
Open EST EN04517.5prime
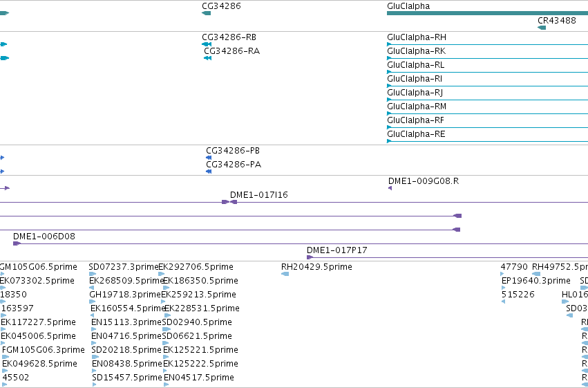point(199,378)
